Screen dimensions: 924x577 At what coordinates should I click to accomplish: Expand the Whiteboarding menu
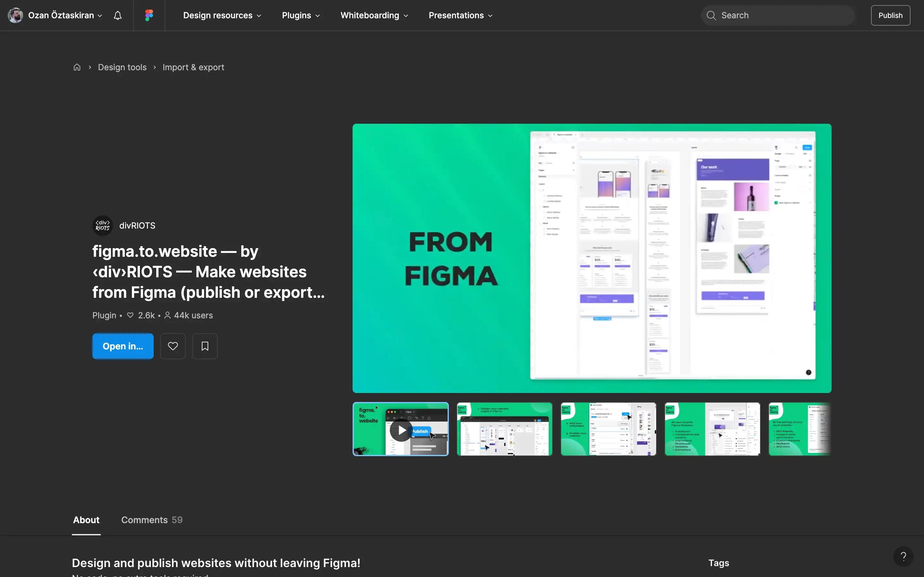(374, 15)
